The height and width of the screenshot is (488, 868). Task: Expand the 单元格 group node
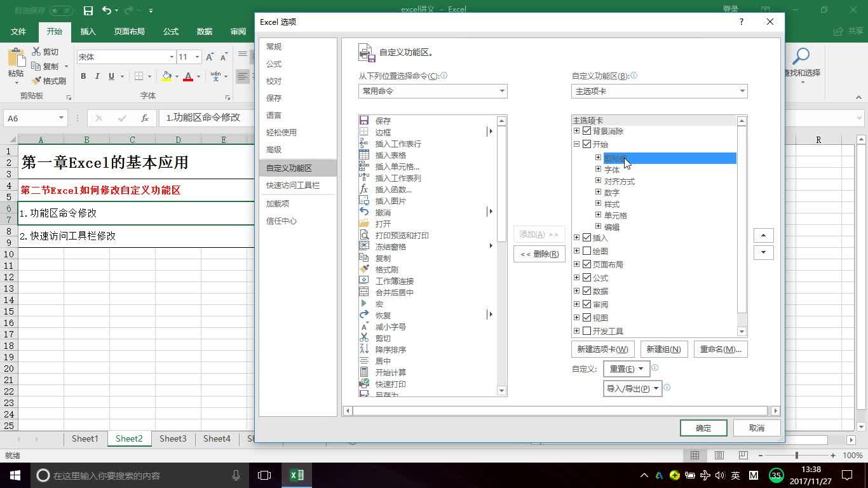click(x=598, y=215)
